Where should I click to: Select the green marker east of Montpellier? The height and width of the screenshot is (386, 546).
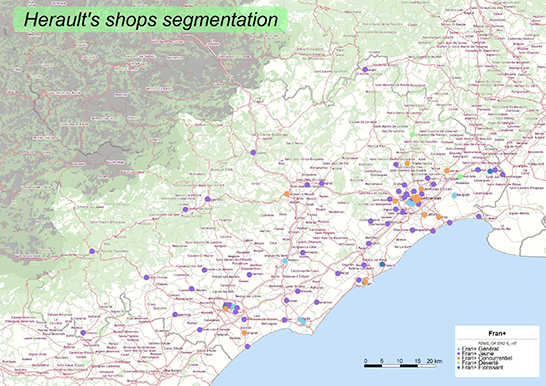click(460, 176)
